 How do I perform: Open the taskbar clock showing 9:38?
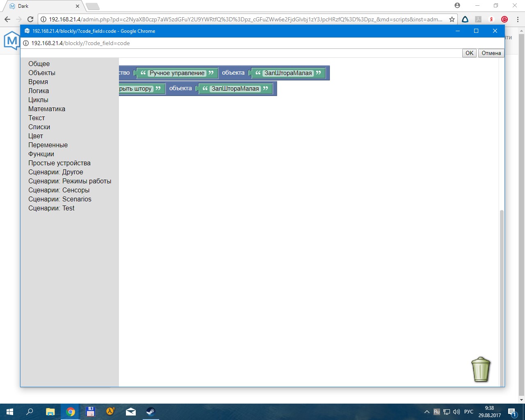[x=489, y=412]
